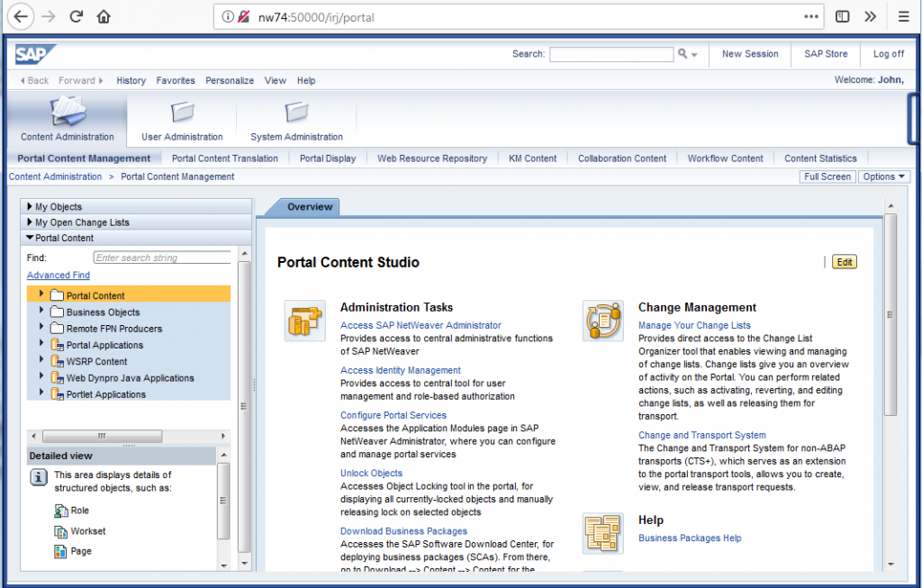Click the Portal Applications folder icon

tap(57, 345)
